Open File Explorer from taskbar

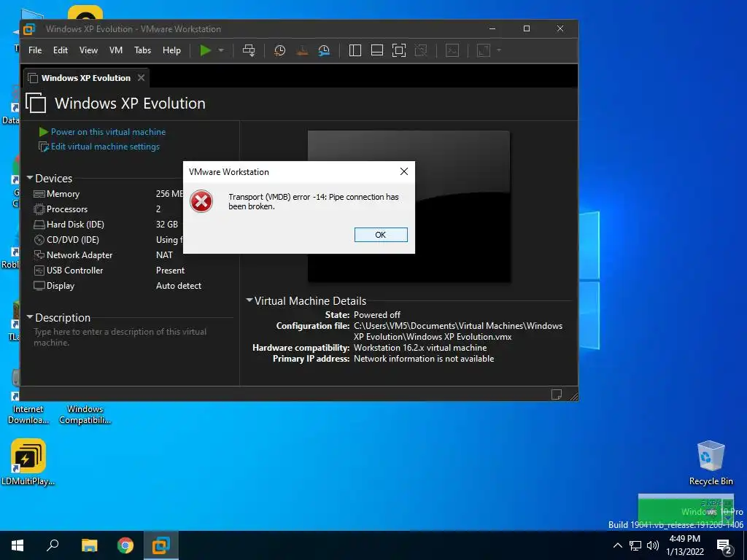(89, 545)
